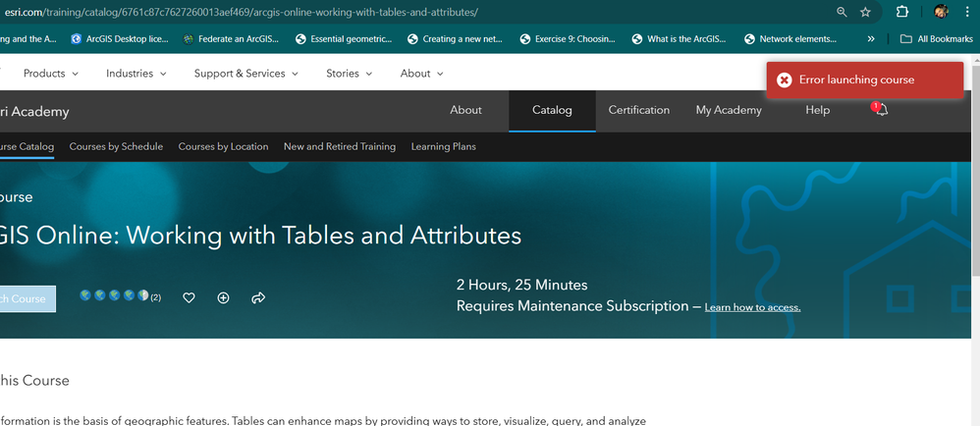
Task: Open the Exercise 9: Choosin... bookmark
Action: click(568, 38)
